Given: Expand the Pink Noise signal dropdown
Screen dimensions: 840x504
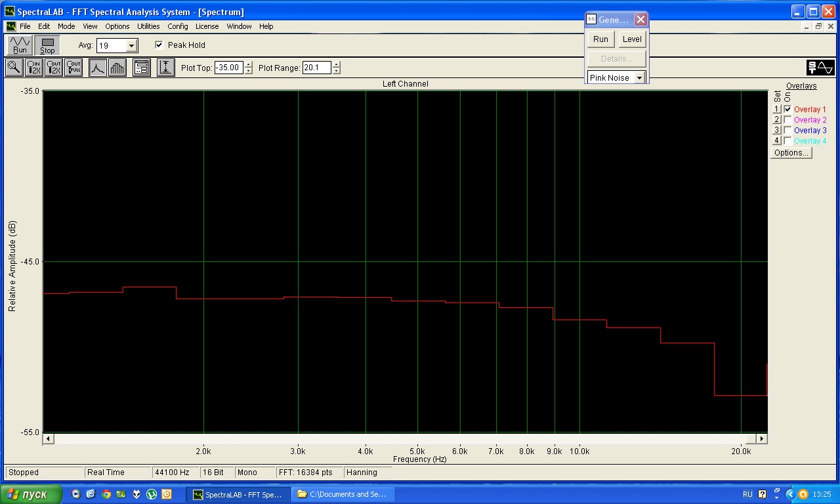Looking at the screenshot, I should point(639,77).
